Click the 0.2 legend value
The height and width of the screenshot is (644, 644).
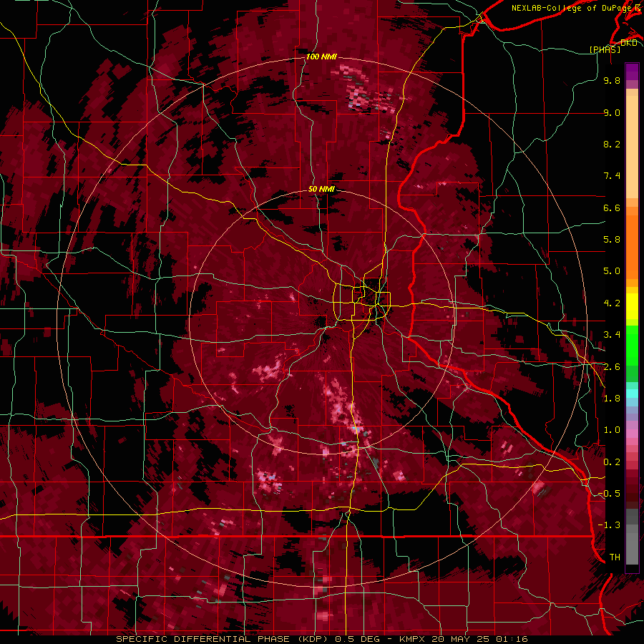[x=612, y=462]
